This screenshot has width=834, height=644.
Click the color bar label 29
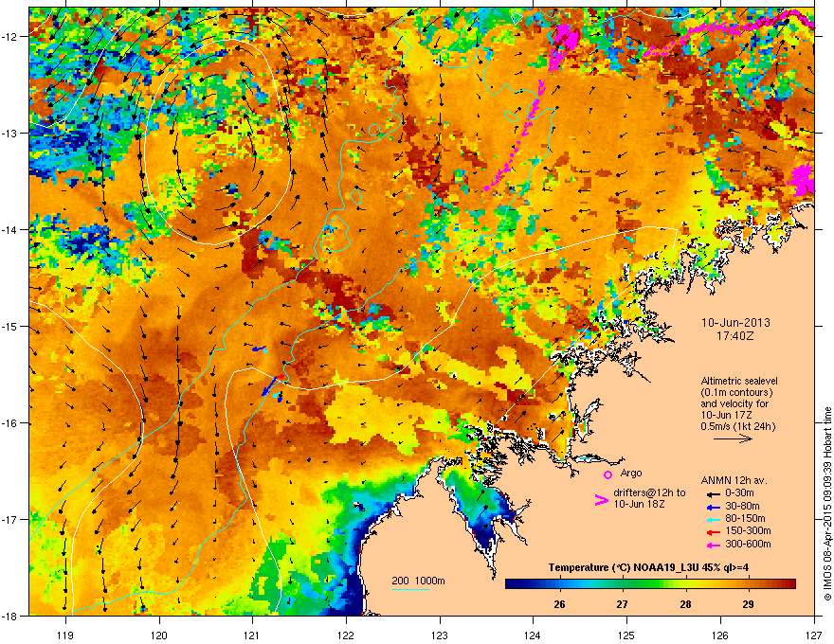[748, 604]
